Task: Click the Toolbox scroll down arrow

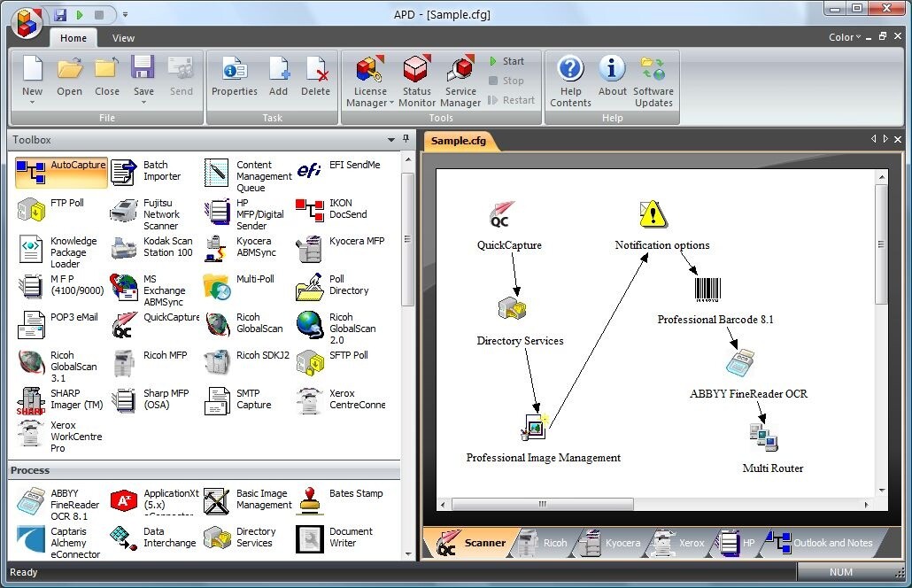Action: [407, 553]
